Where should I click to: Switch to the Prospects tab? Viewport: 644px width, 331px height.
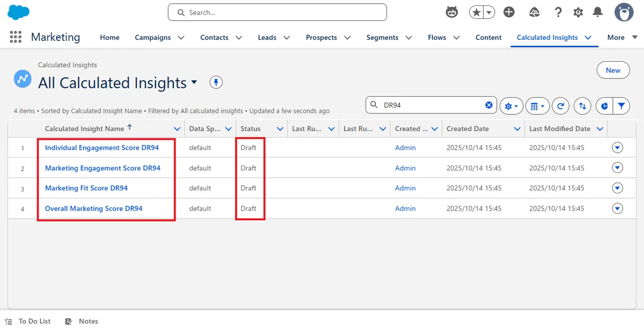321,38
